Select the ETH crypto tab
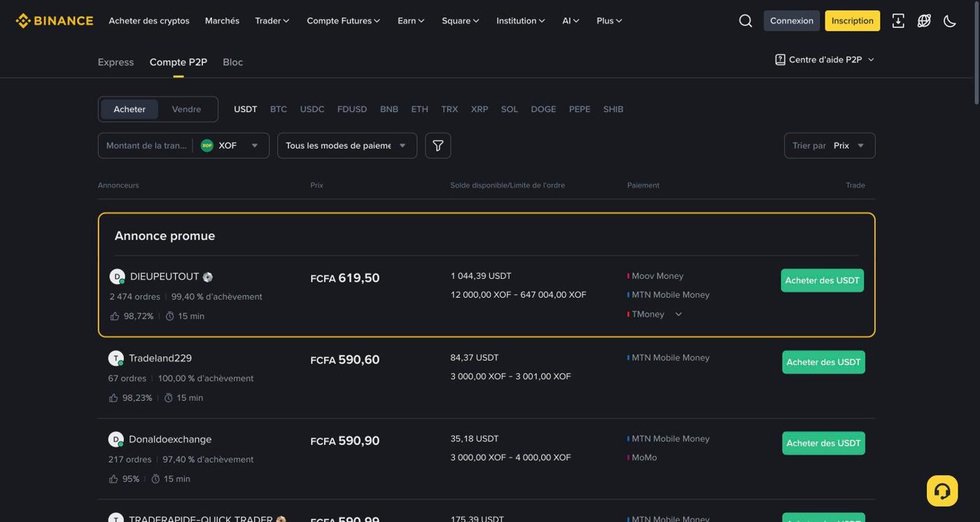This screenshot has height=522, width=980. [x=420, y=109]
